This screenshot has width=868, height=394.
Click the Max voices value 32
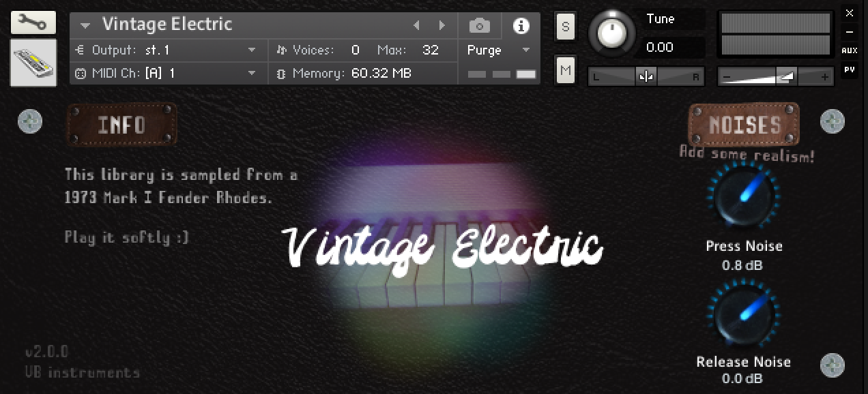[430, 50]
